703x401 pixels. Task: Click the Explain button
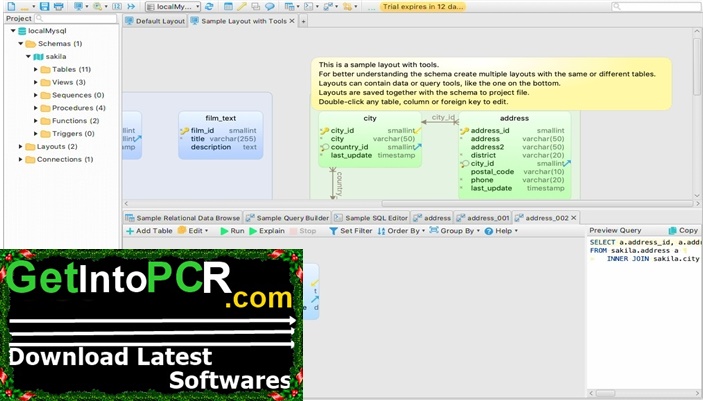(267, 231)
